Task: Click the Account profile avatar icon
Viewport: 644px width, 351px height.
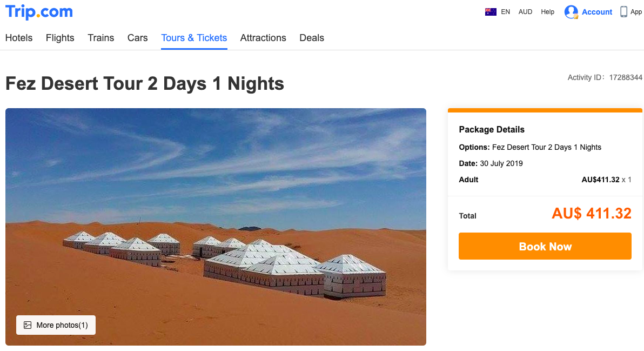Action: coord(572,11)
